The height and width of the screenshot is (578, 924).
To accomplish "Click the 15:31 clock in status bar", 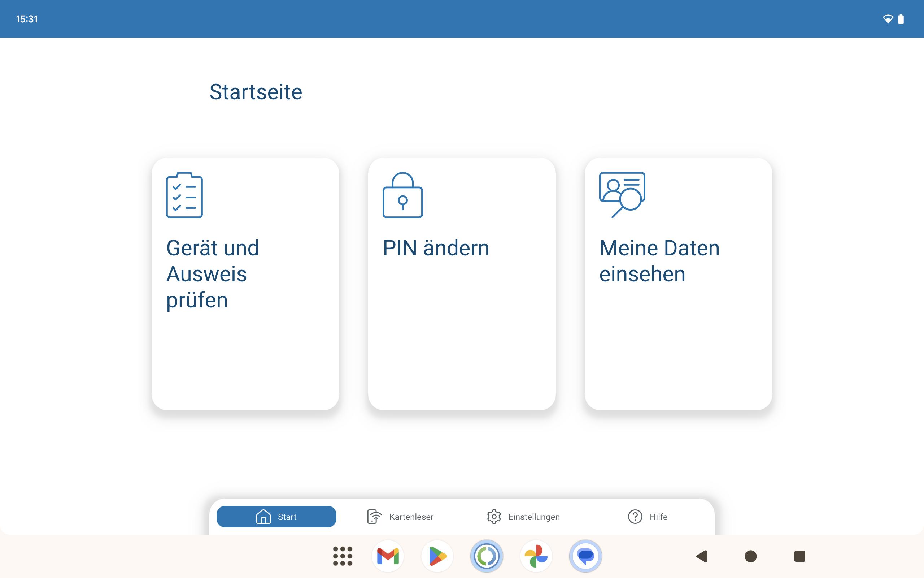I will click(27, 19).
